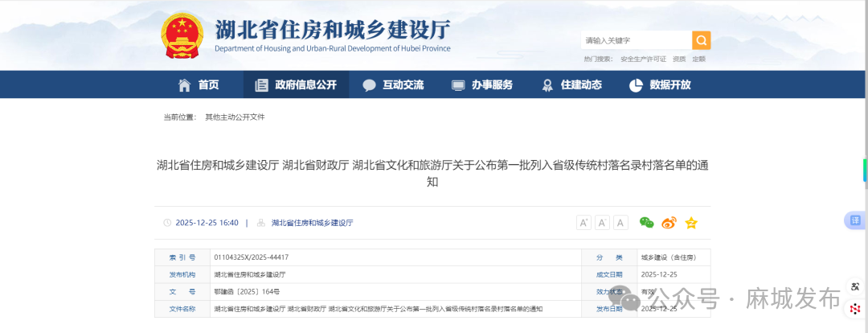Click the organization icon beside source name

coord(260,223)
